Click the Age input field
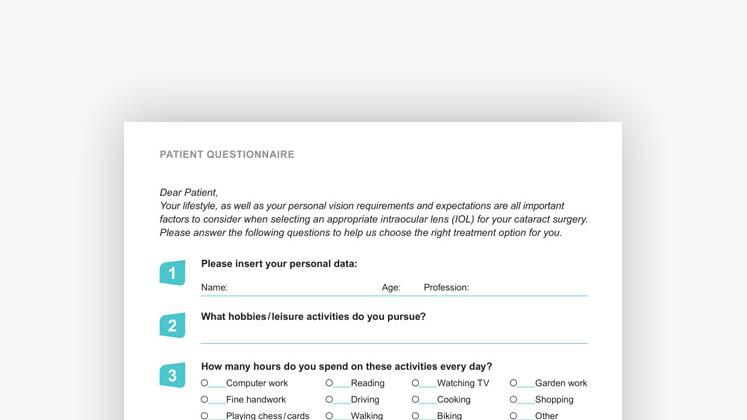 pos(411,288)
